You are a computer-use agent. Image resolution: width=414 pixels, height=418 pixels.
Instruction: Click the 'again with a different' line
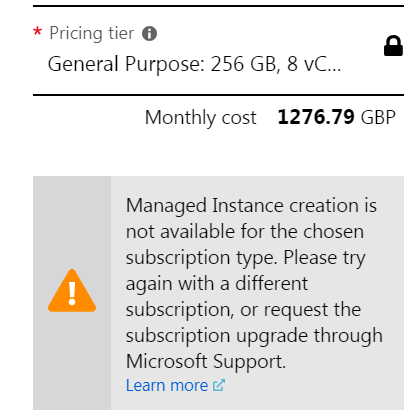[x=217, y=284]
